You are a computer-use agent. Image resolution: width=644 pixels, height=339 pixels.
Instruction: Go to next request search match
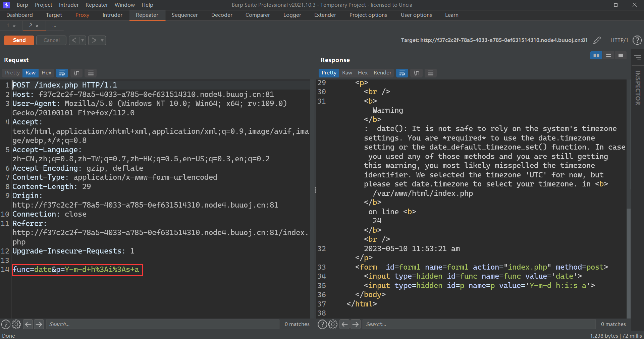point(39,324)
